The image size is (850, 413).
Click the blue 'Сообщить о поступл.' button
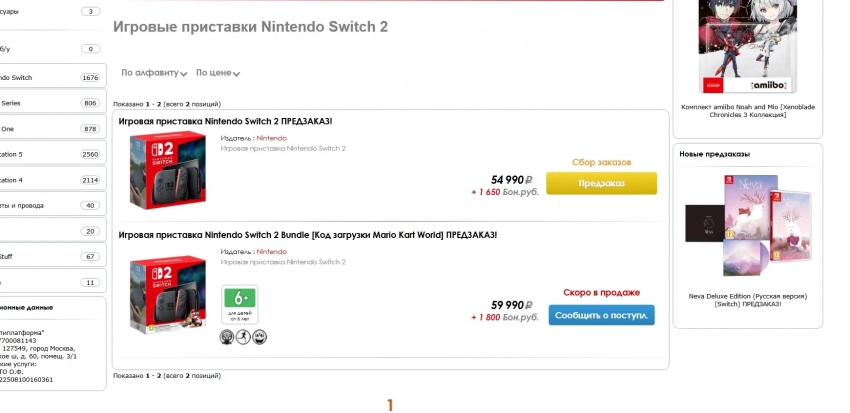coord(601,315)
